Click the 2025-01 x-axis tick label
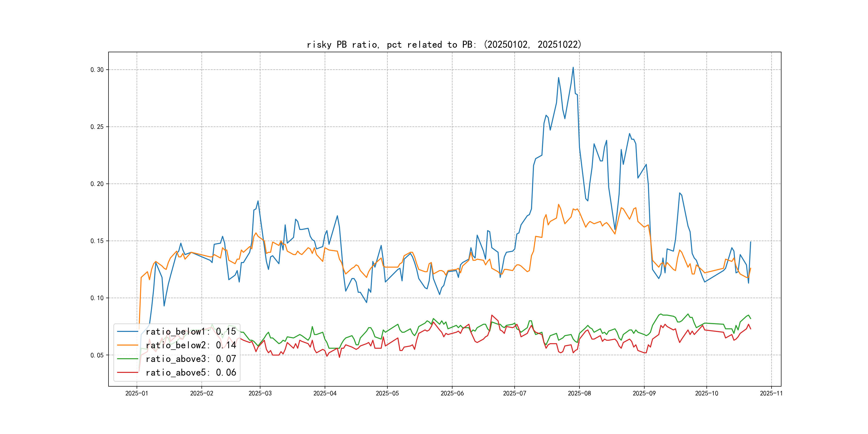The image size is (868, 434). (136, 393)
